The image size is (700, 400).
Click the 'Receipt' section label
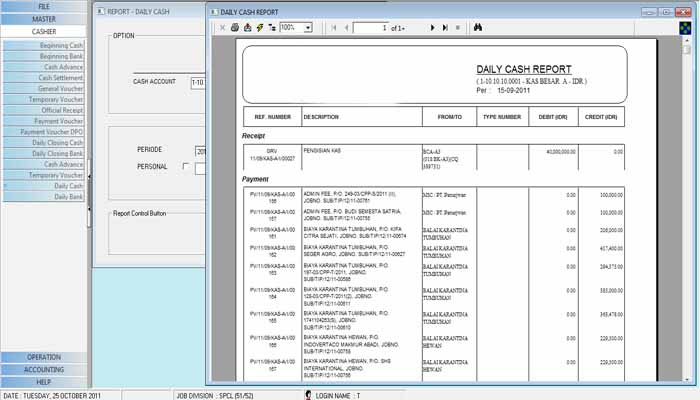pyautogui.click(x=253, y=136)
